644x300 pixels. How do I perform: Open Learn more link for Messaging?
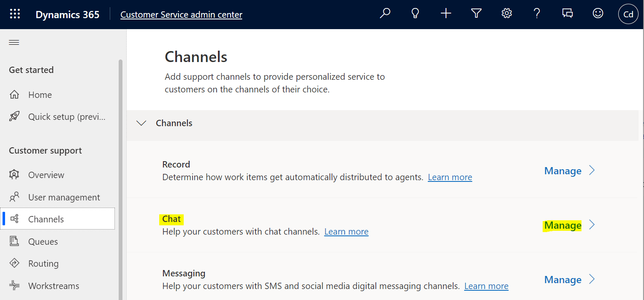486,286
